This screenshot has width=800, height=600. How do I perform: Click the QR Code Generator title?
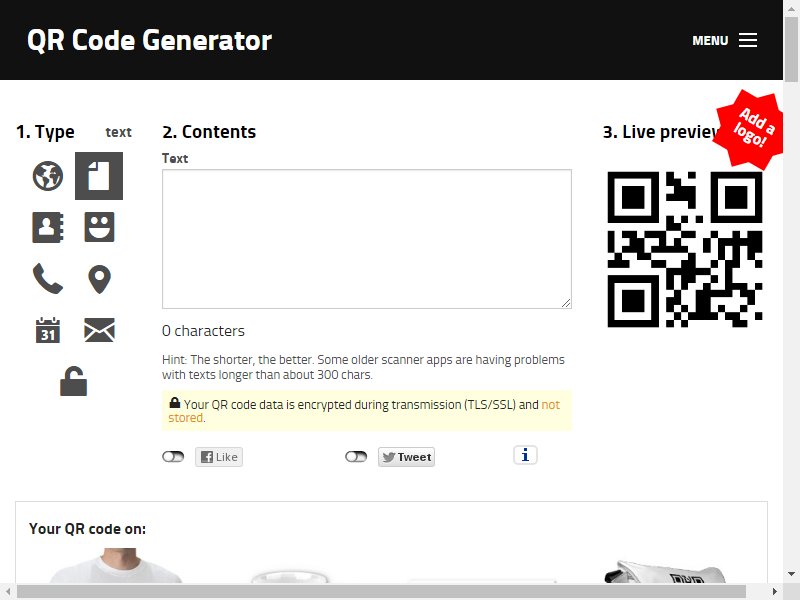click(149, 40)
